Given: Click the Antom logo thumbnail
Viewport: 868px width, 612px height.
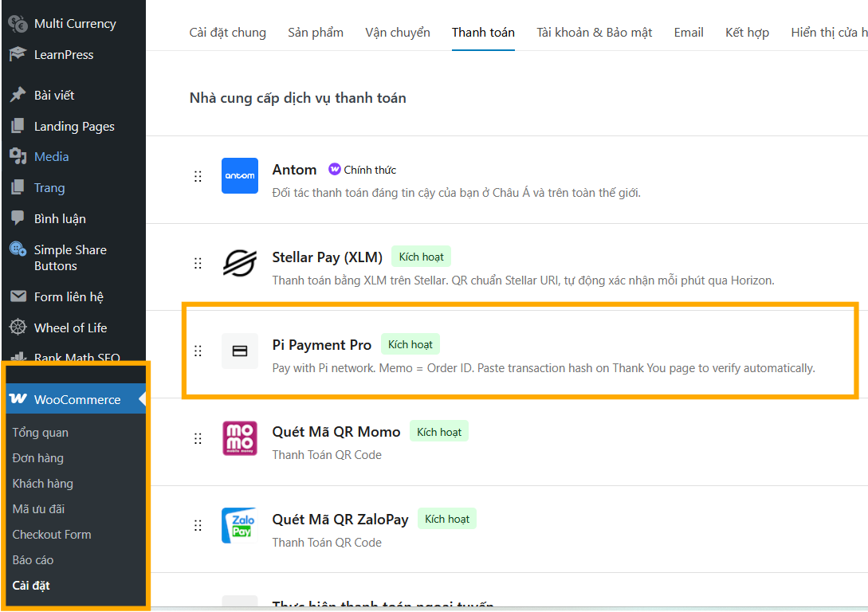Looking at the screenshot, I should 240,176.
